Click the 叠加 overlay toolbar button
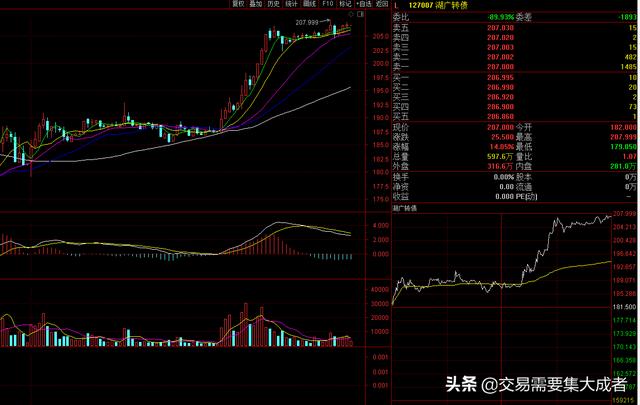Image resolution: width=640 pixels, height=405 pixels. click(x=256, y=4)
